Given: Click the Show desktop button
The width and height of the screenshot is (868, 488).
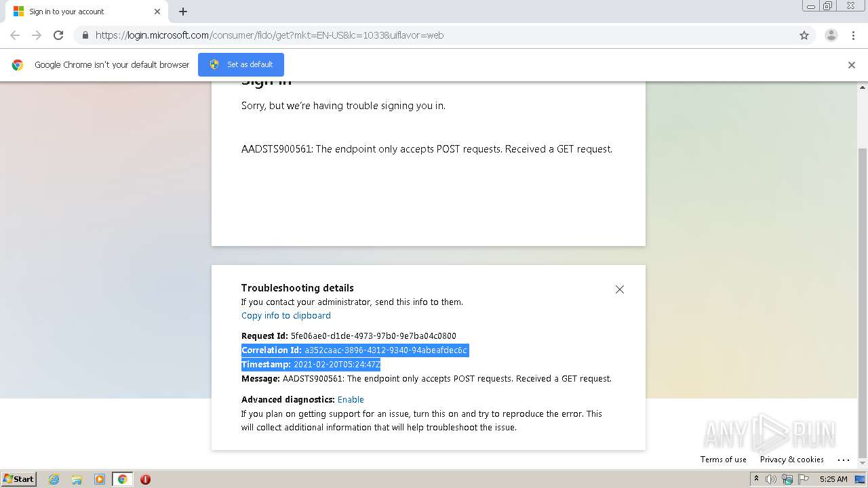Looking at the screenshot, I should tap(861, 479).
